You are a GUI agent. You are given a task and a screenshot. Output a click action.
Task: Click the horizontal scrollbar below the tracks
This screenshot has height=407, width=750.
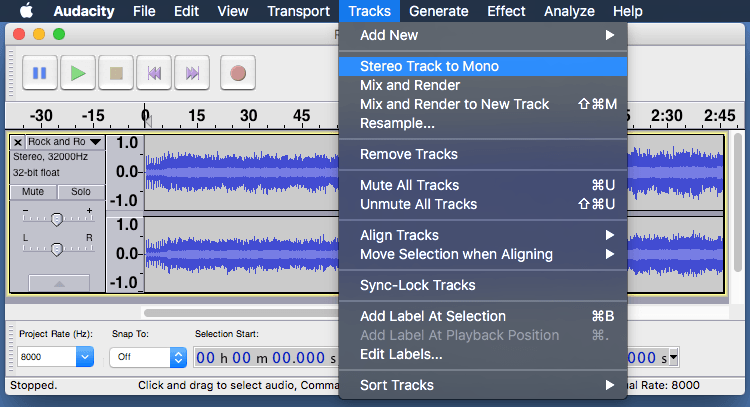point(241,313)
